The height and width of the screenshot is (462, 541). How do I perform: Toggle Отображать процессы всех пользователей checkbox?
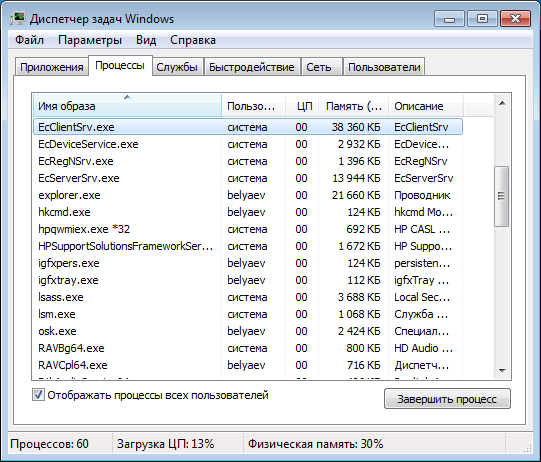coord(38,395)
